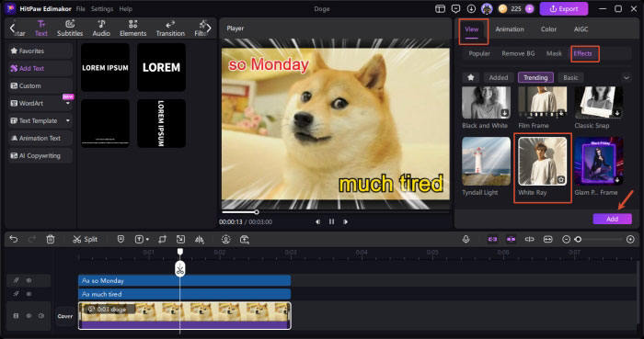The image size is (644, 339).
Task: Switch to the Subtitles tab
Action: pyautogui.click(x=70, y=28)
